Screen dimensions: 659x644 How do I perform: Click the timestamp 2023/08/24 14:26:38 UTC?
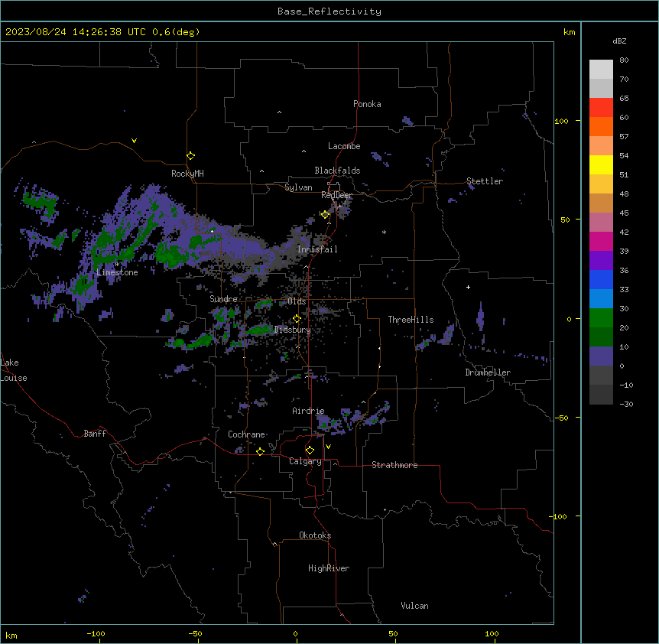(75, 32)
